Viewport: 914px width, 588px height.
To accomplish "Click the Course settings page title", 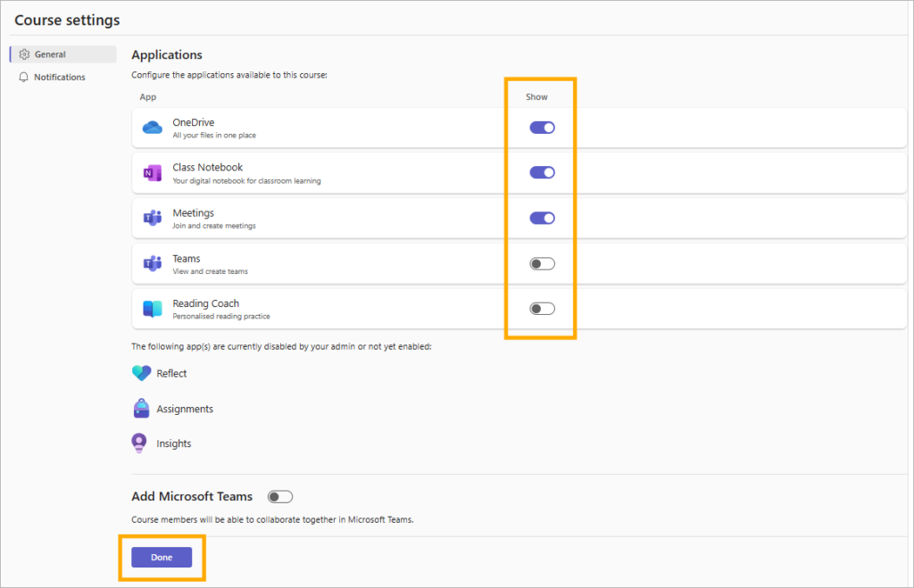I will (67, 21).
